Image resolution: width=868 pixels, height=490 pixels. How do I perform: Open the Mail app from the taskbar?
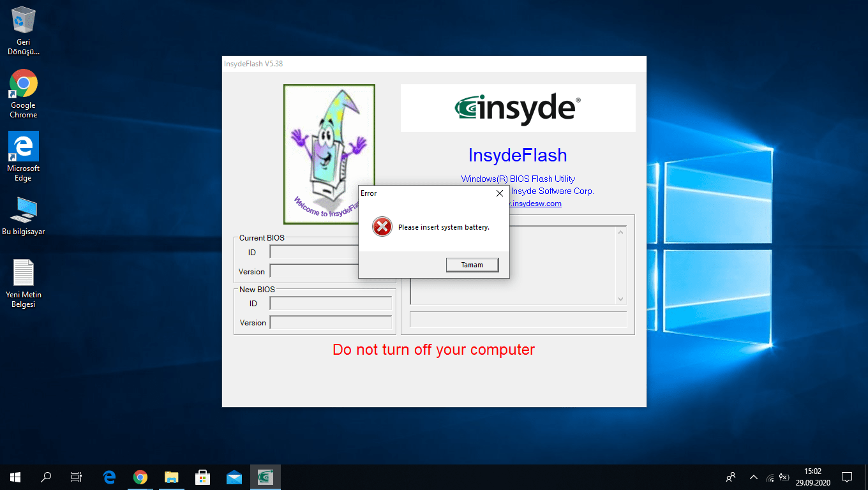(234, 477)
